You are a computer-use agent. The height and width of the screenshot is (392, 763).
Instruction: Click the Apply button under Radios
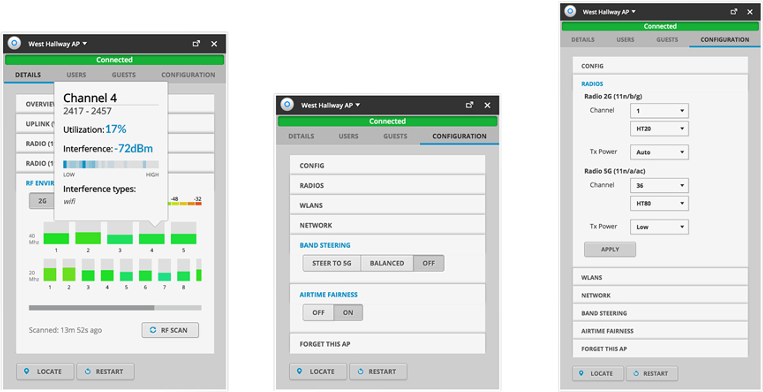610,249
